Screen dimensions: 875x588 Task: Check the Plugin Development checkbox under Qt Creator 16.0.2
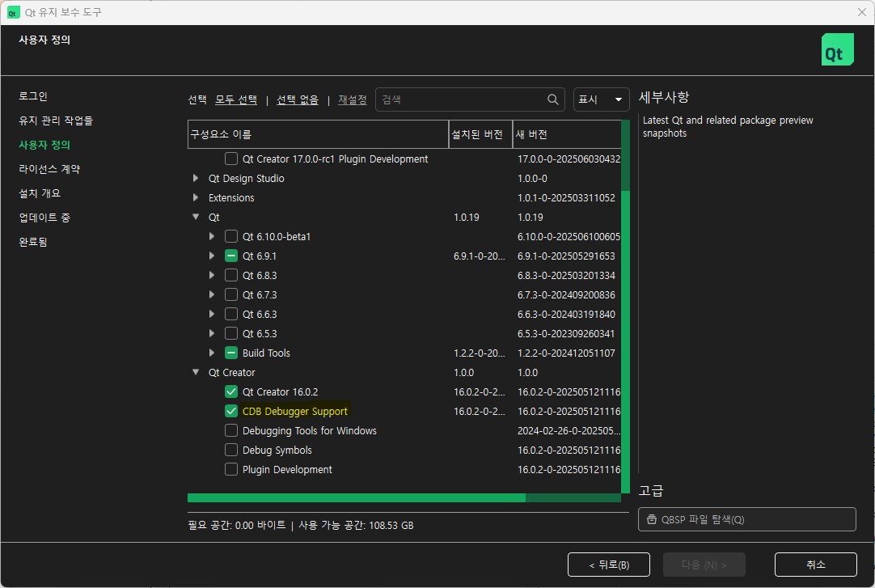(x=231, y=470)
